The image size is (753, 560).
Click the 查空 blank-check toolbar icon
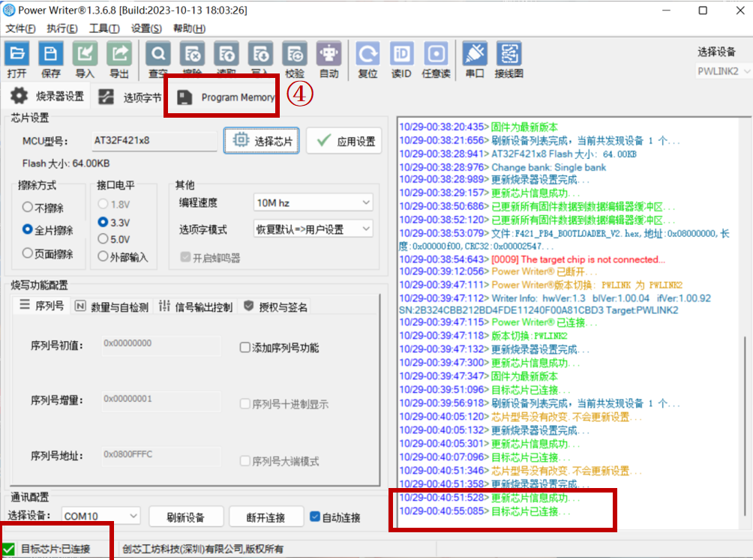(x=158, y=53)
